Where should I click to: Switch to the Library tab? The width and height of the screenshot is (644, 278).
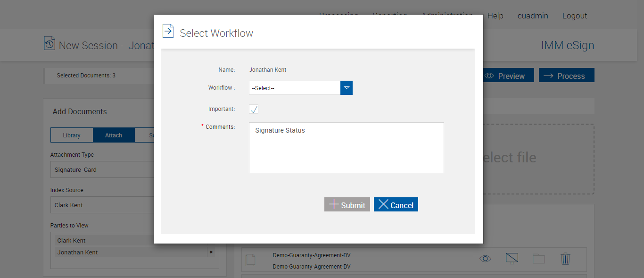pos(72,135)
